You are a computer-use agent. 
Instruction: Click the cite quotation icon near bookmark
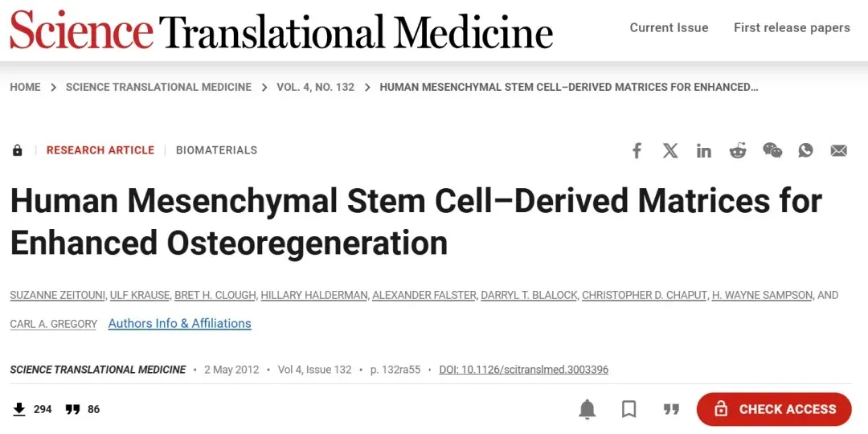tap(671, 410)
